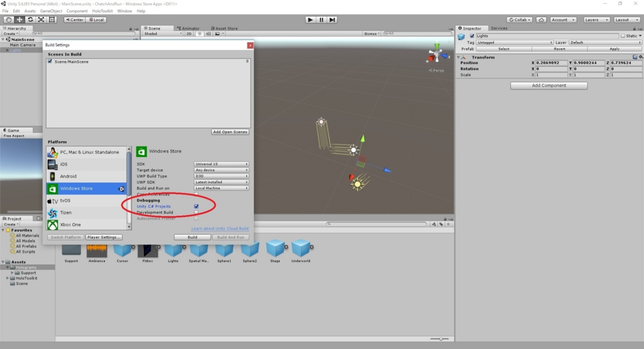
Task: Enable Development Build checkbox
Action: coord(196,213)
